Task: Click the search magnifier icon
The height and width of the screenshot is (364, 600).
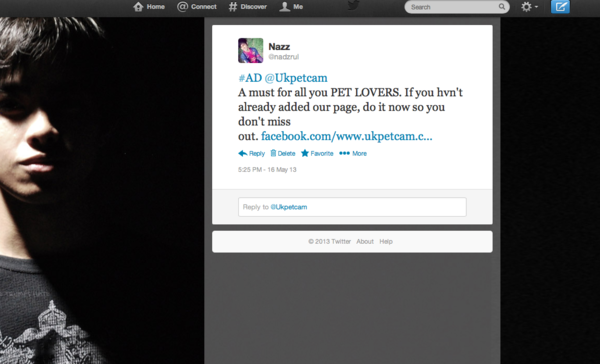Action: coord(502,7)
